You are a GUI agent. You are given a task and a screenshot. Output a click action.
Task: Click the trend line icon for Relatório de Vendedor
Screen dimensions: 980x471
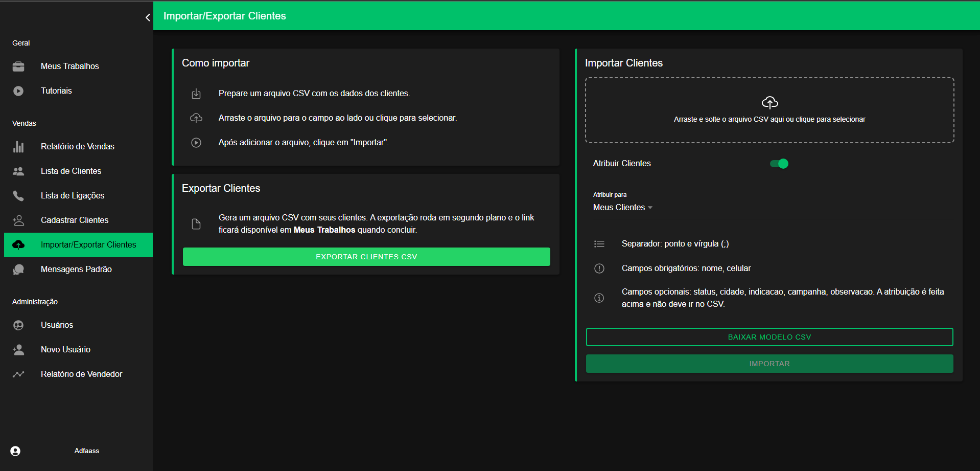coord(18,374)
